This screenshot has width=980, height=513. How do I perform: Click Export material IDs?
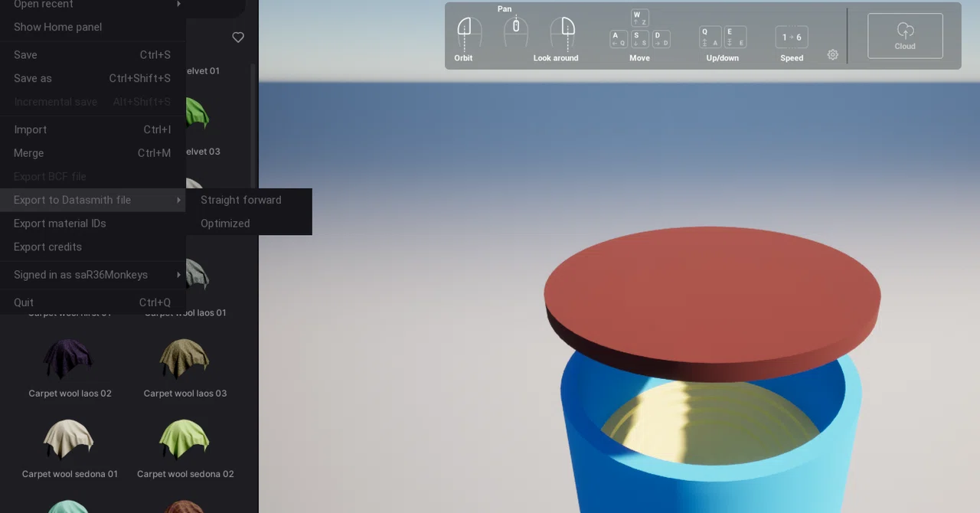click(x=93, y=224)
